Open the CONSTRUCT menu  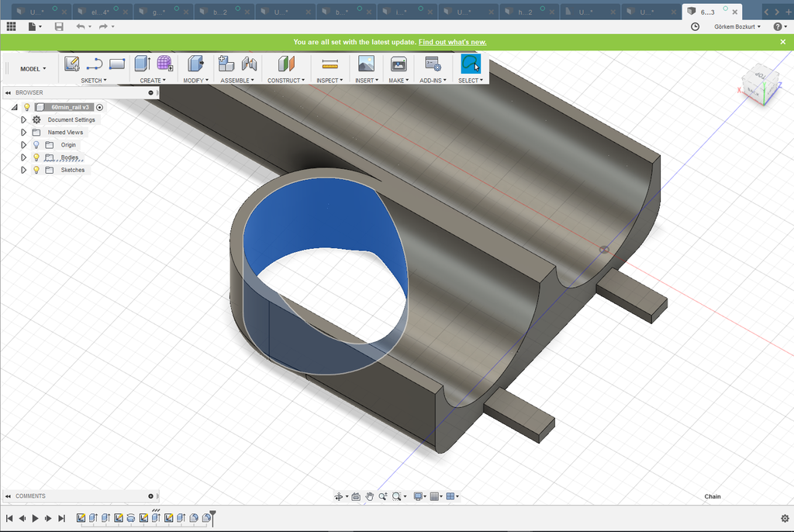click(x=286, y=81)
